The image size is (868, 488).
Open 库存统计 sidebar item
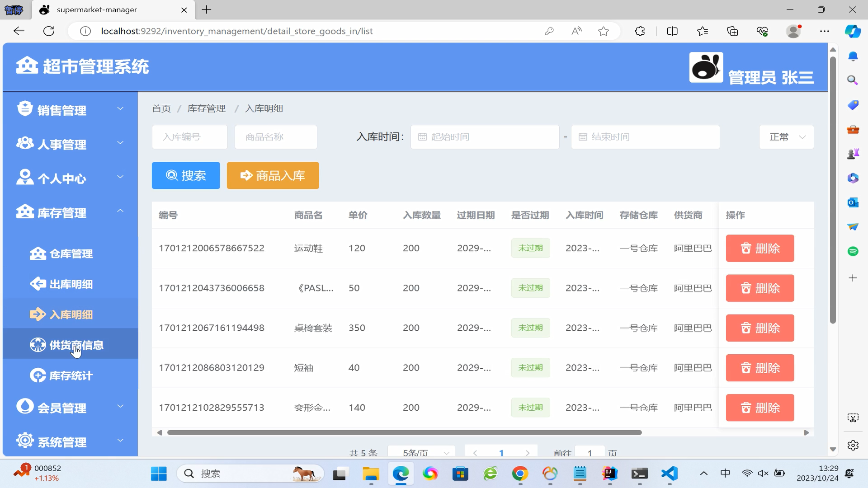click(x=71, y=375)
